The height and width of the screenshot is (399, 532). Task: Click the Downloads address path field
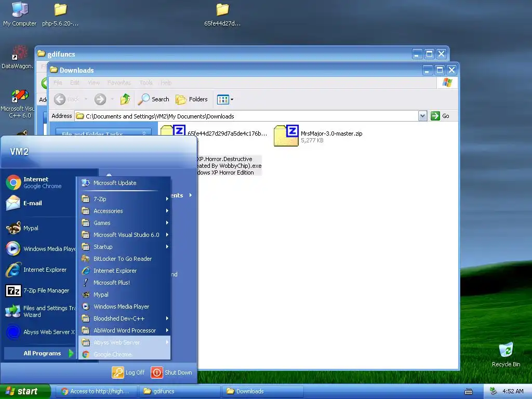247,116
